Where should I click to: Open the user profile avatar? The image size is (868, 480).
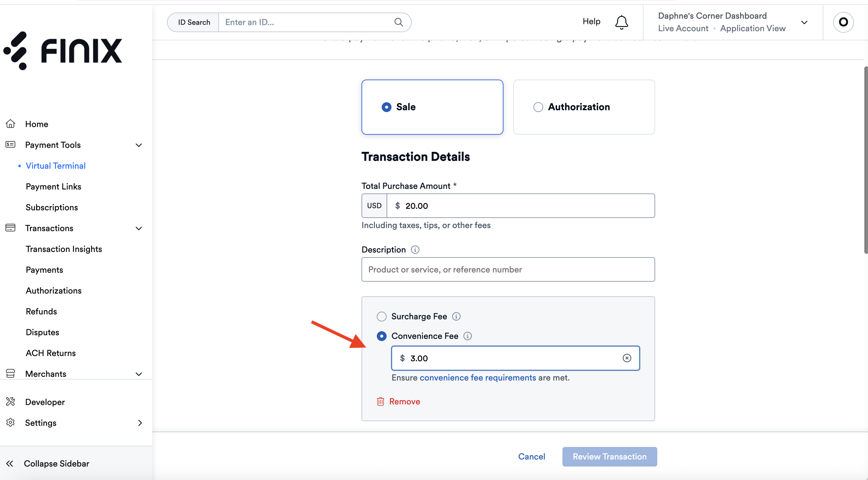(843, 22)
